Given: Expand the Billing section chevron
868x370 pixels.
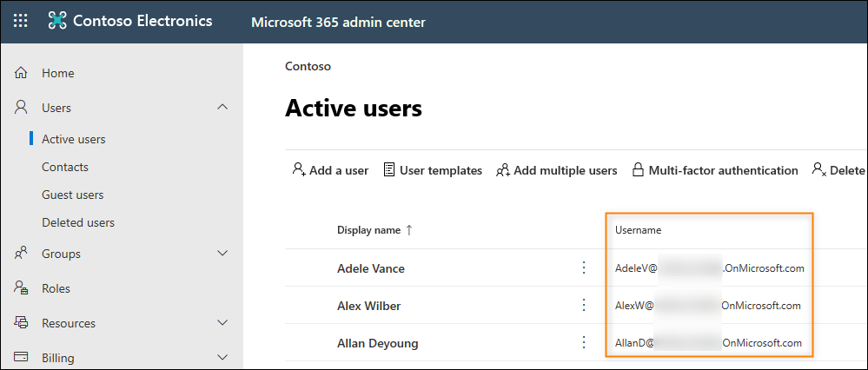Looking at the screenshot, I should (222, 357).
